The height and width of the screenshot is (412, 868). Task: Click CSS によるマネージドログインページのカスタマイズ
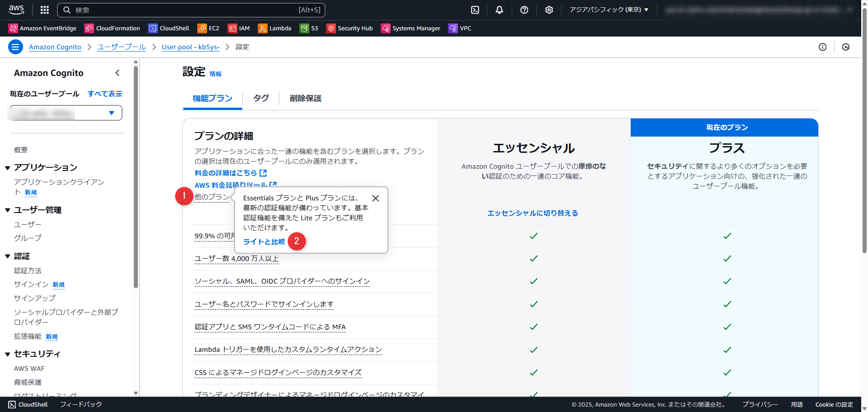(278, 373)
